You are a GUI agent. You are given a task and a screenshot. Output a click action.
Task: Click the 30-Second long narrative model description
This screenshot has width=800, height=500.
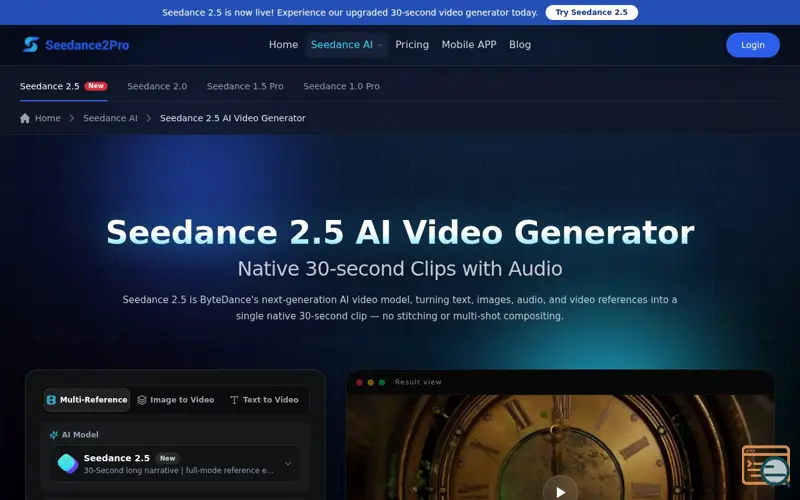coord(179,470)
